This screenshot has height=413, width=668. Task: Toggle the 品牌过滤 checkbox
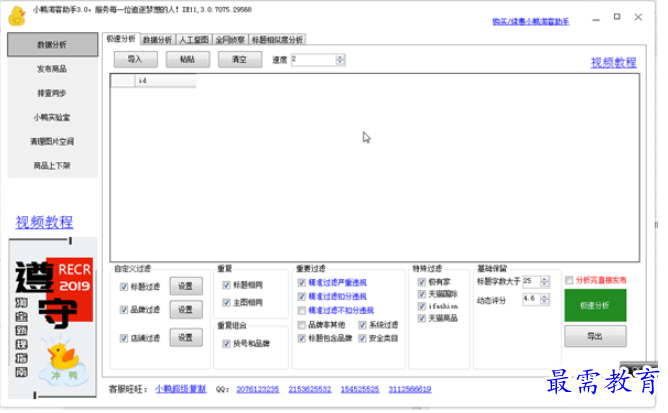pyautogui.click(x=124, y=310)
